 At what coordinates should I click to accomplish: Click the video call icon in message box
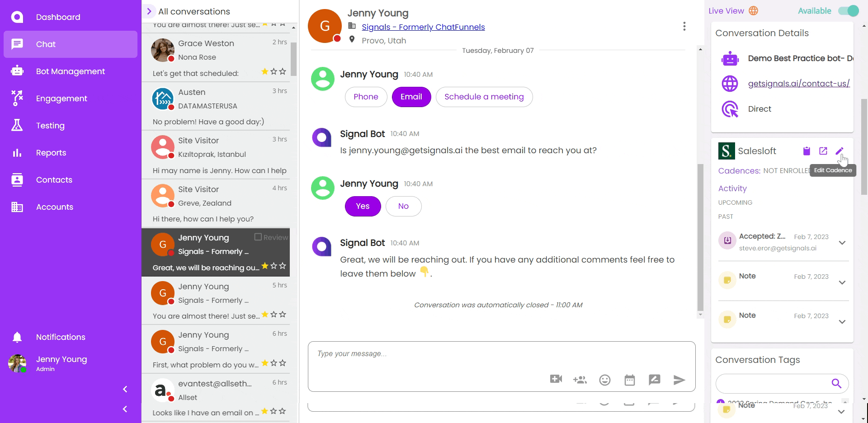pyautogui.click(x=556, y=380)
